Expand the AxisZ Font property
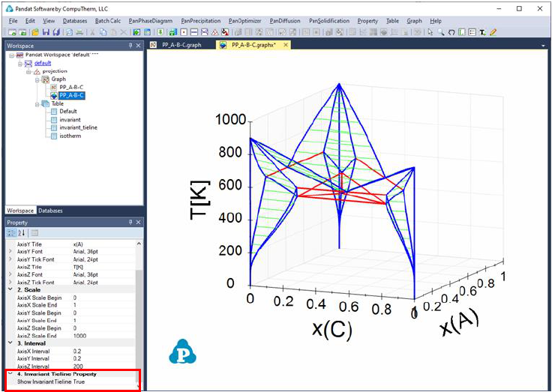The width and height of the screenshot is (552, 392). point(10,274)
